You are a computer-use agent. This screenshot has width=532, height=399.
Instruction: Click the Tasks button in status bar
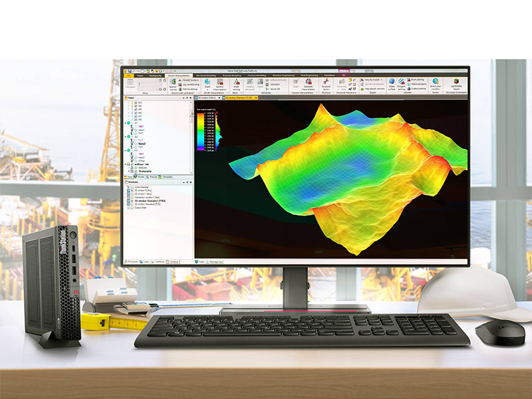coord(199,262)
